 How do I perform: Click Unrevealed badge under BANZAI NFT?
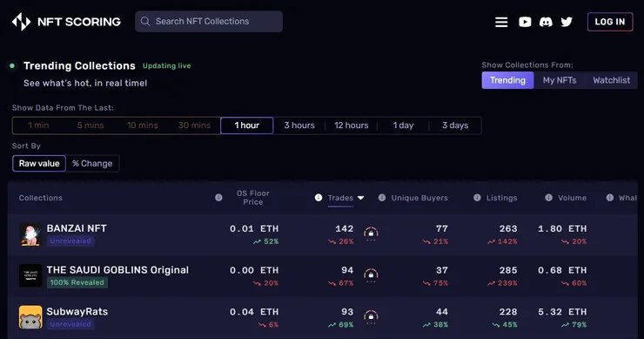70,241
